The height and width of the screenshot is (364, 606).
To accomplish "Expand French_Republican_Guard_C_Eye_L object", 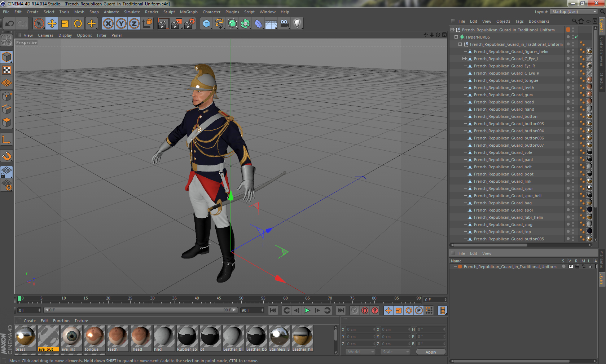I will (x=464, y=59).
